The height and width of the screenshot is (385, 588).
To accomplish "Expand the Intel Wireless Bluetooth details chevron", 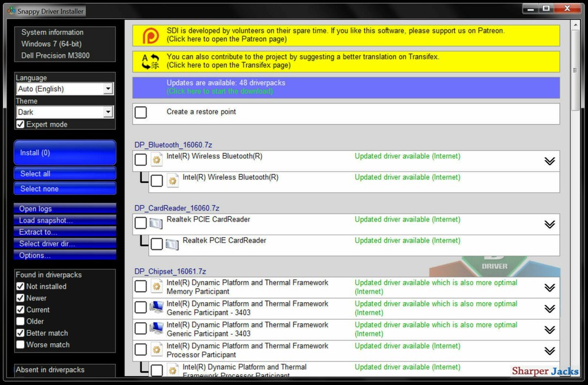I will click(x=550, y=160).
